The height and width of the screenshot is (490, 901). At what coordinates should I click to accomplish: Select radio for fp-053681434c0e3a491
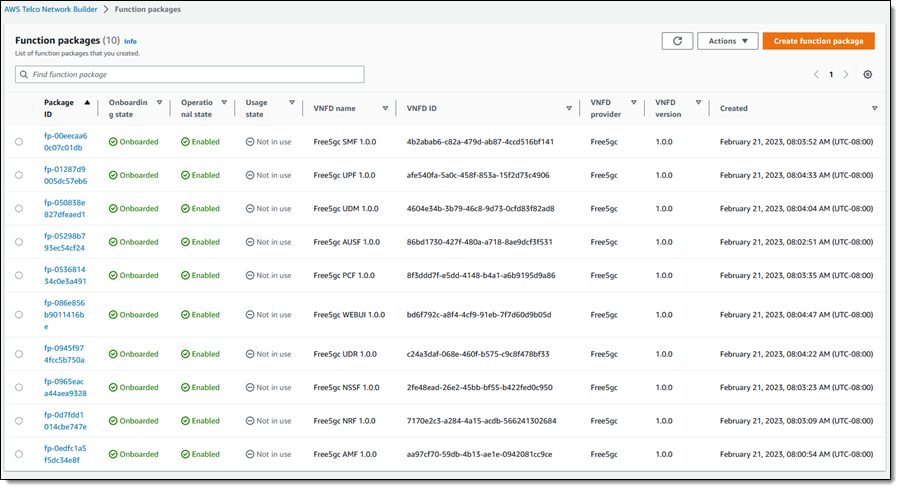[19, 275]
